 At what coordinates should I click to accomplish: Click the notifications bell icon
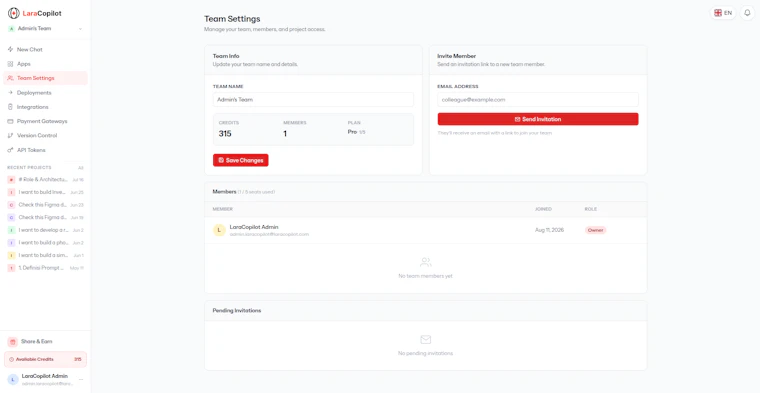tap(747, 13)
